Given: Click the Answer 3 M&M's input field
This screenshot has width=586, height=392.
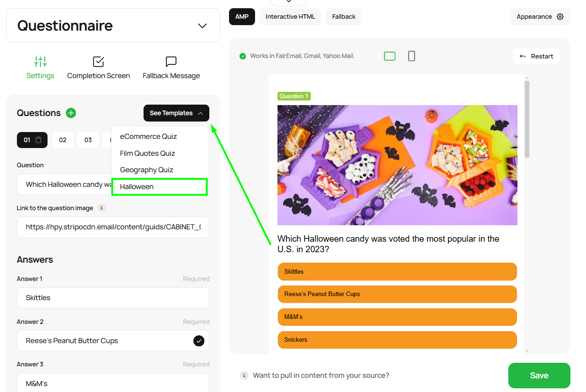Looking at the screenshot, I should coord(113,382).
